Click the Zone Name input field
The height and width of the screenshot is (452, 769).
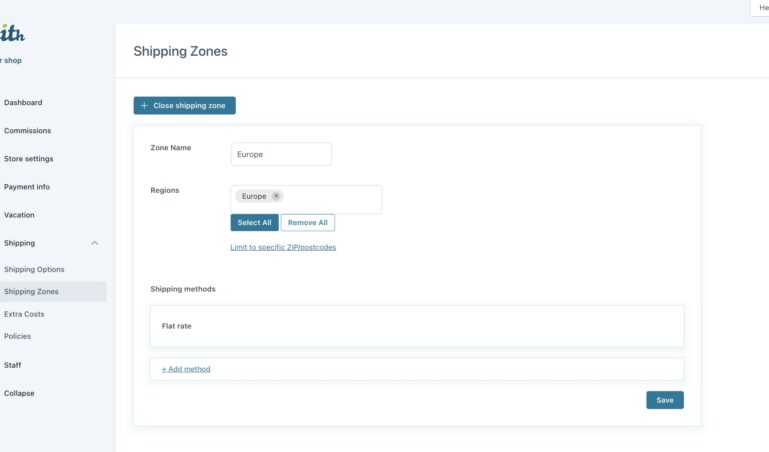[x=281, y=154]
